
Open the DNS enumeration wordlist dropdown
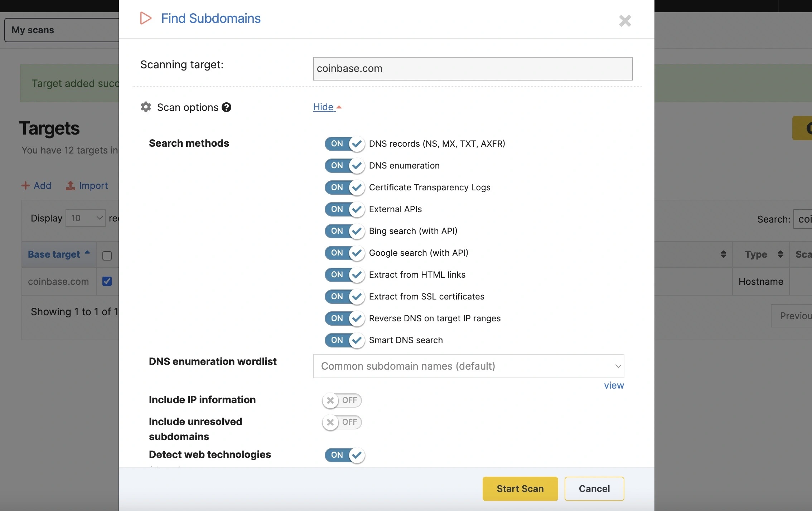pos(468,366)
